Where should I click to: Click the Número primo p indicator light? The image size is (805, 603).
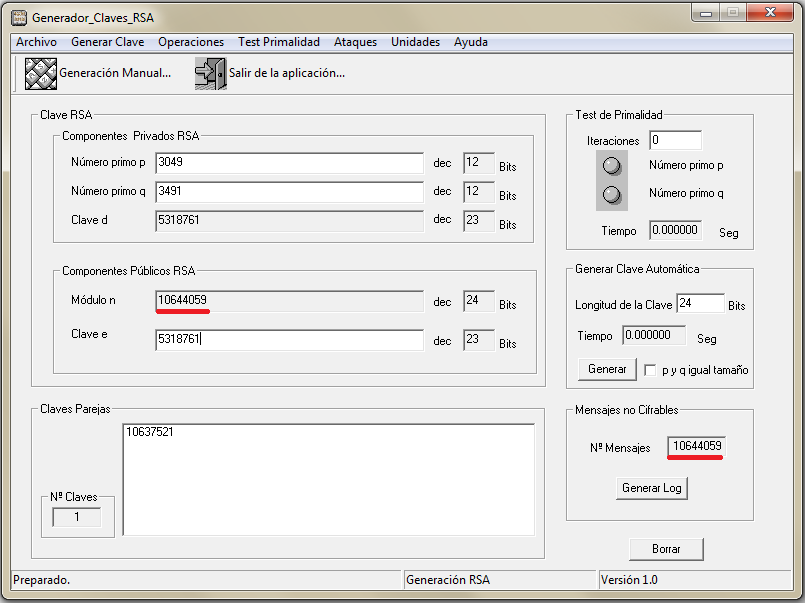612,166
